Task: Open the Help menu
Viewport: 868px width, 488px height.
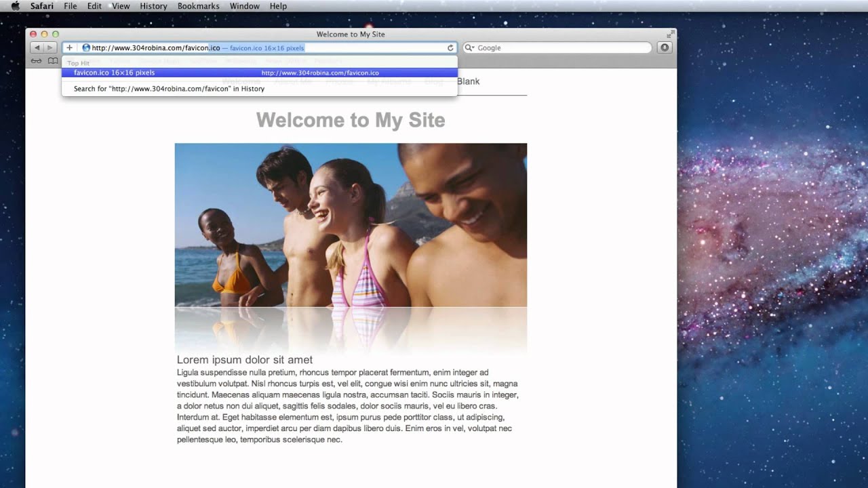Action: 278,6
